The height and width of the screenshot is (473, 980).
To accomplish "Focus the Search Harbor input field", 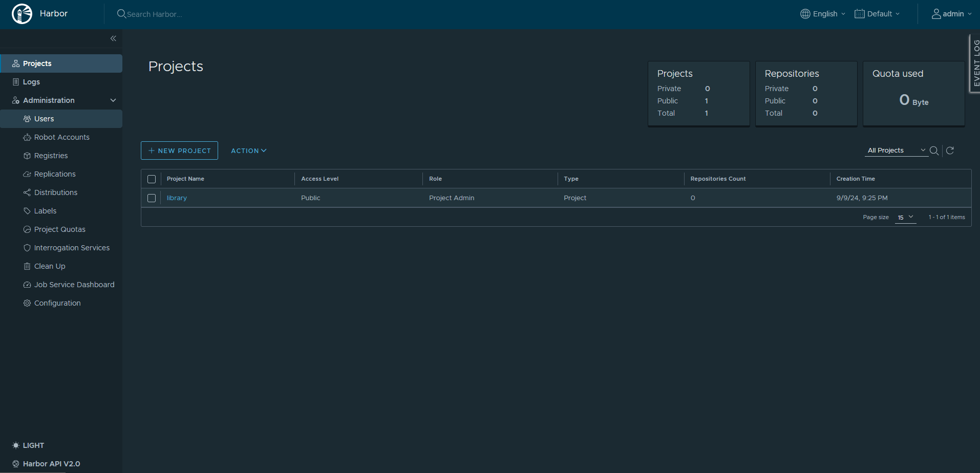I will [154, 14].
